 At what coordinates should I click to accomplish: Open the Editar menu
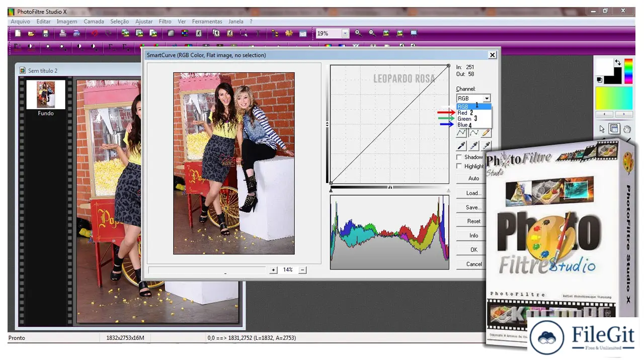point(44,22)
